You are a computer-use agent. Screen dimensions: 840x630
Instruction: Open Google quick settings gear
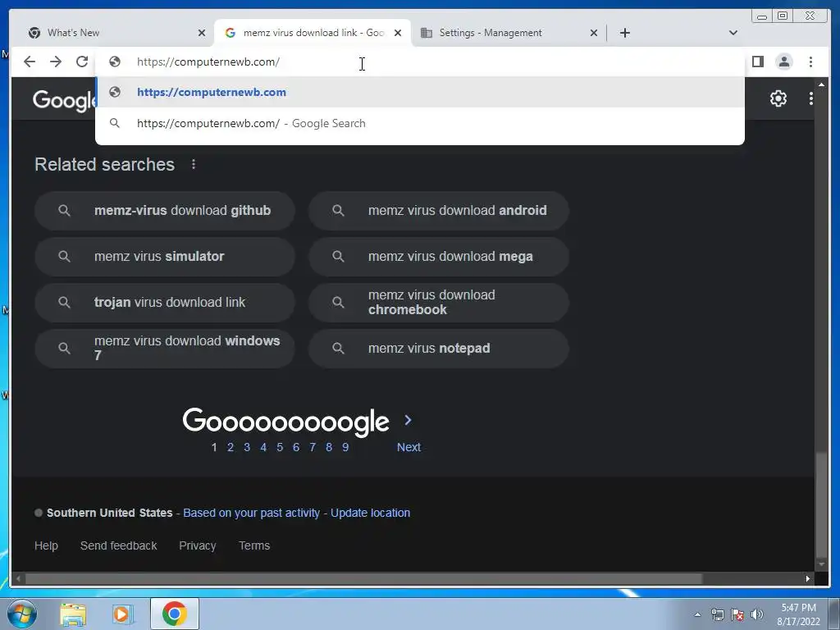778,98
